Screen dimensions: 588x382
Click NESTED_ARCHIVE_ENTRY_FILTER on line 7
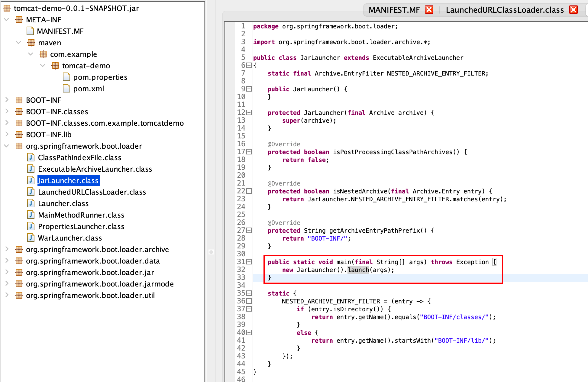436,73
